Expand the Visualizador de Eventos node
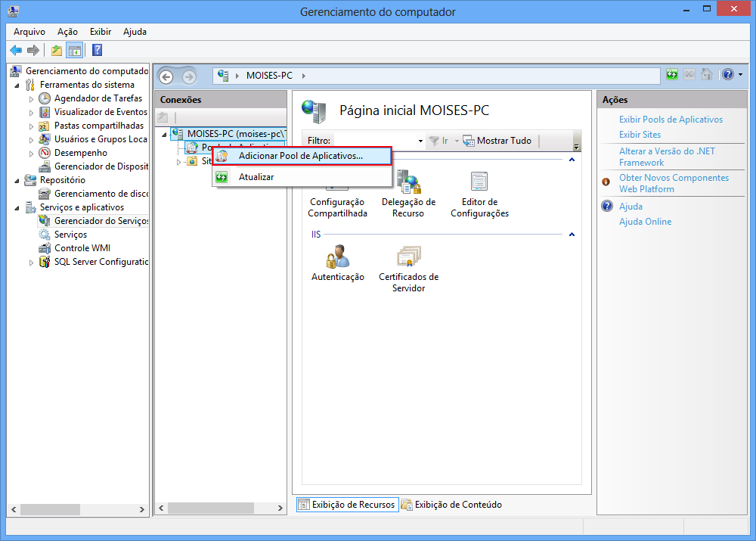Screen dimensions: 756x541 tap(31, 113)
